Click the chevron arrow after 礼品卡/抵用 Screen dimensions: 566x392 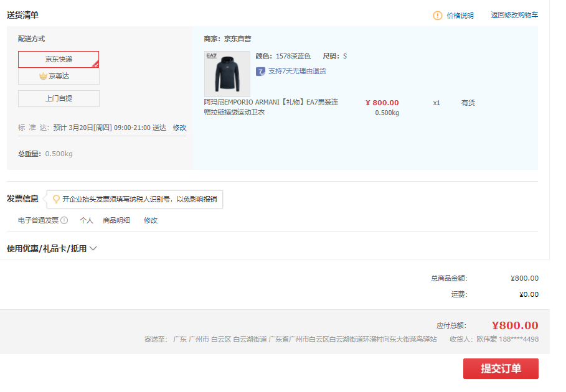tap(93, 248)
